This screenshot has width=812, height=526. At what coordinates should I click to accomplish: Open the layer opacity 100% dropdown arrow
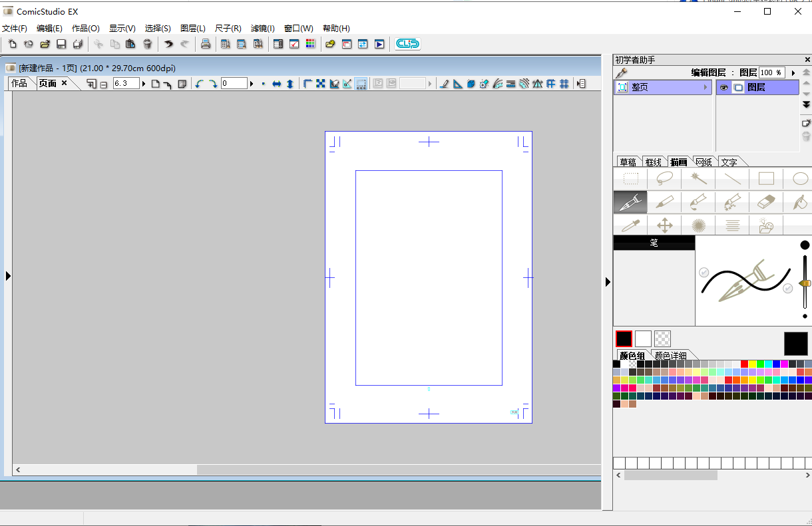[x=793, y=72]
